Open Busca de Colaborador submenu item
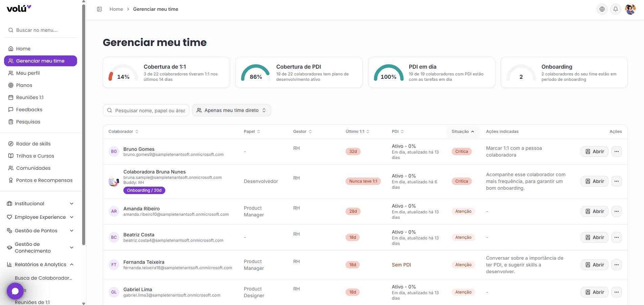 point(44,278)
